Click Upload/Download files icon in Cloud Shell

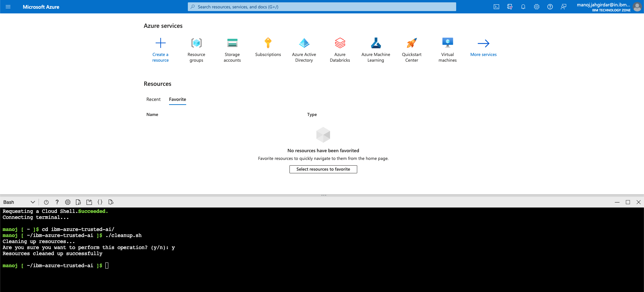(x=78, y=202)
